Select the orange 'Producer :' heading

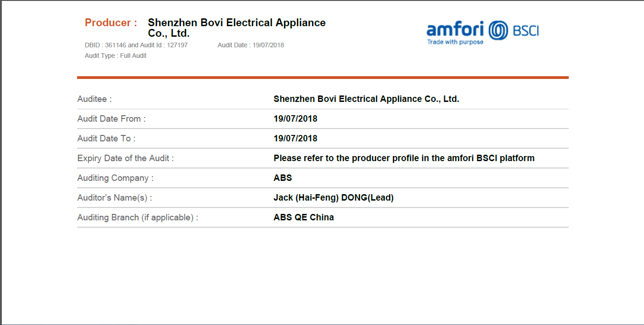[x=111, y=22]
